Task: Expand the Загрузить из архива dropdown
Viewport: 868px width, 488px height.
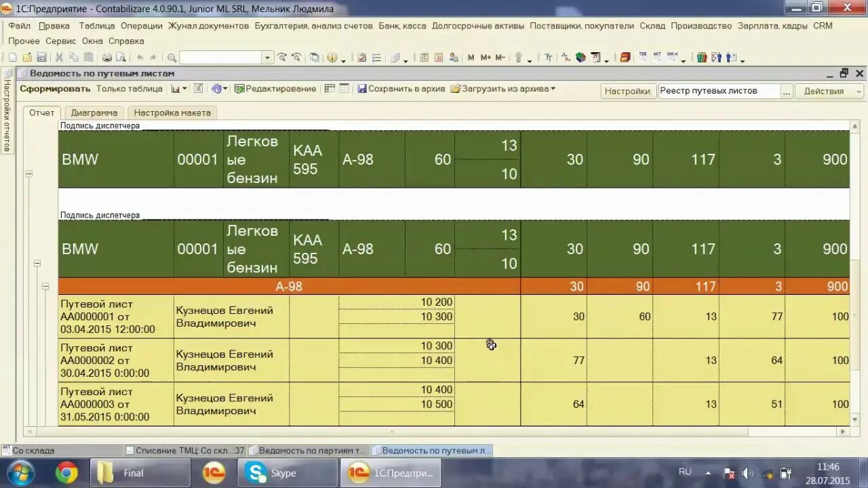Action: click(553, 89)
